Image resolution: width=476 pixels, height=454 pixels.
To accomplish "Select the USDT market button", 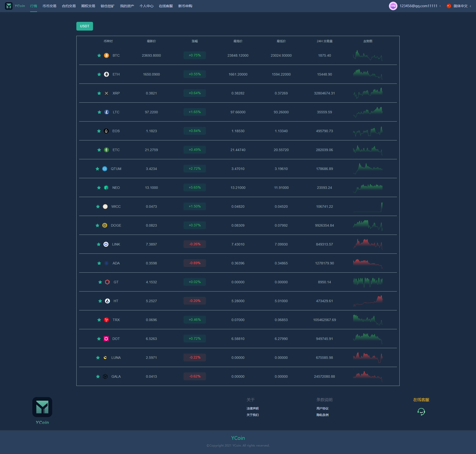I will (x=85, y=26).
